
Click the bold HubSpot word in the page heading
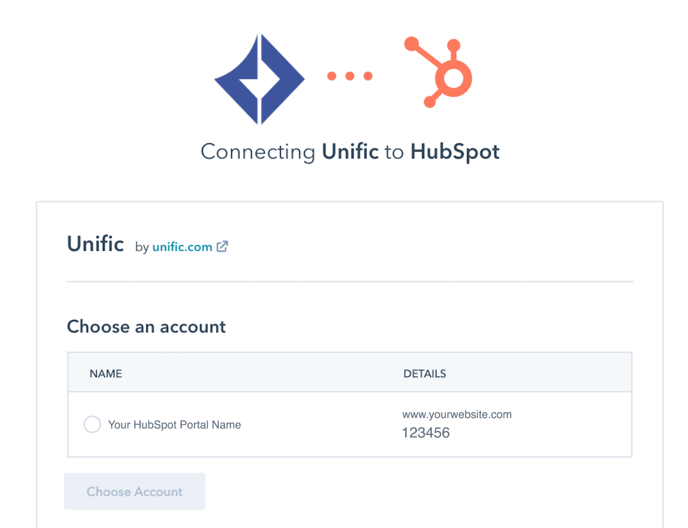(x=454, y=153)
